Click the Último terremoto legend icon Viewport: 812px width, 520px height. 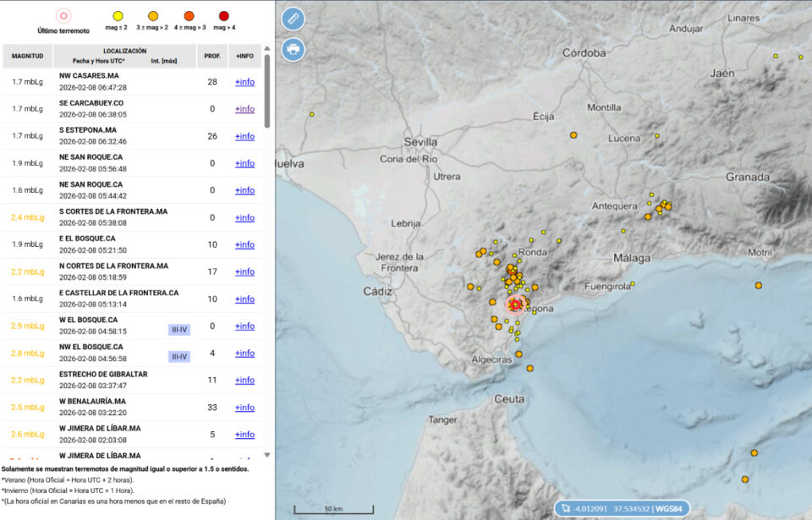(x=63, y=16)
